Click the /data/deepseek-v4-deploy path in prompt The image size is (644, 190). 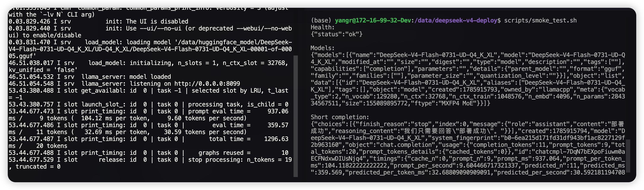point(456,21)
